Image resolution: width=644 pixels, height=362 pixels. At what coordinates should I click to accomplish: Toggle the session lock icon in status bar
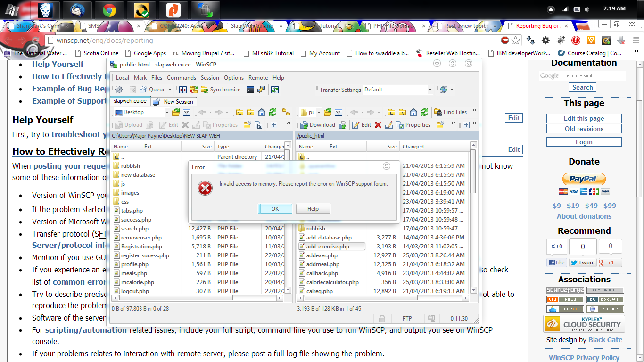tap(382, 319)
